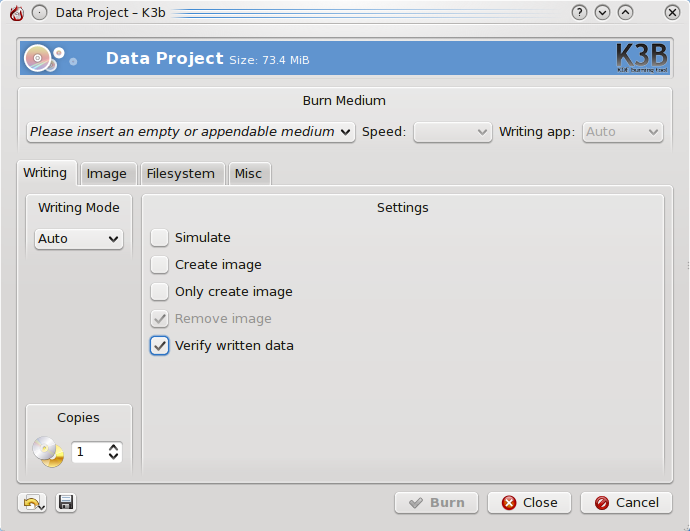The image size is (690, 531).
Task: Open the burn medium dropdown
Action: click(x=191, y=132)
